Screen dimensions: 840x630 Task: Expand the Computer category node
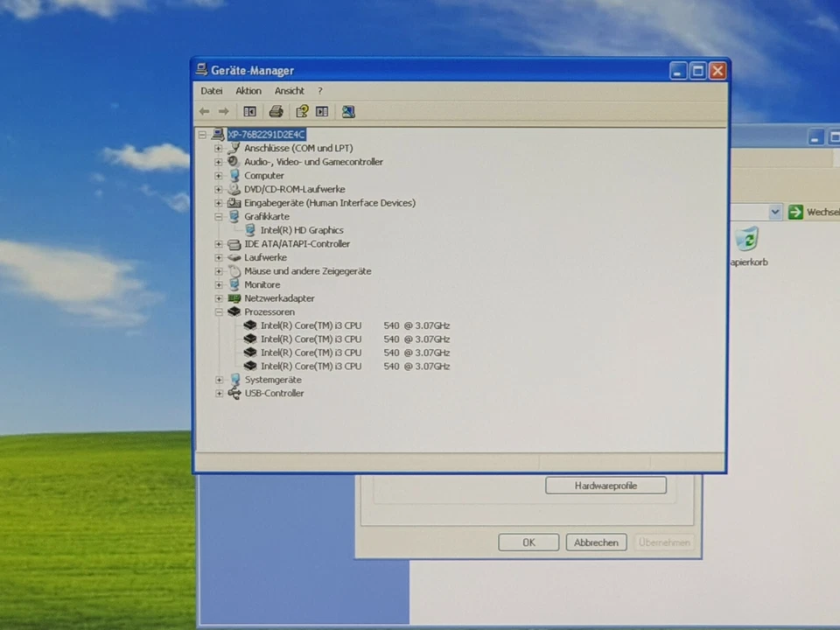(x=219, y=175)
